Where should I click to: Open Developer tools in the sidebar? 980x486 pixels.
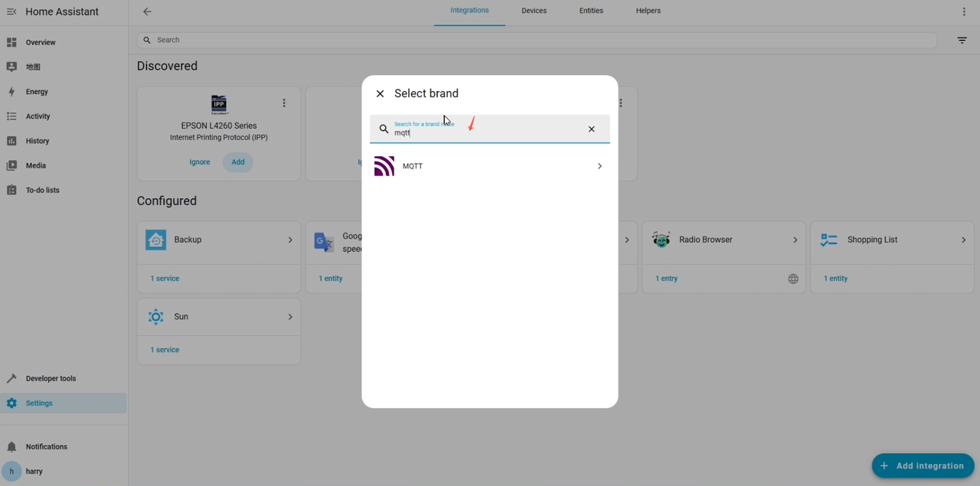click(x=51, y=378)
